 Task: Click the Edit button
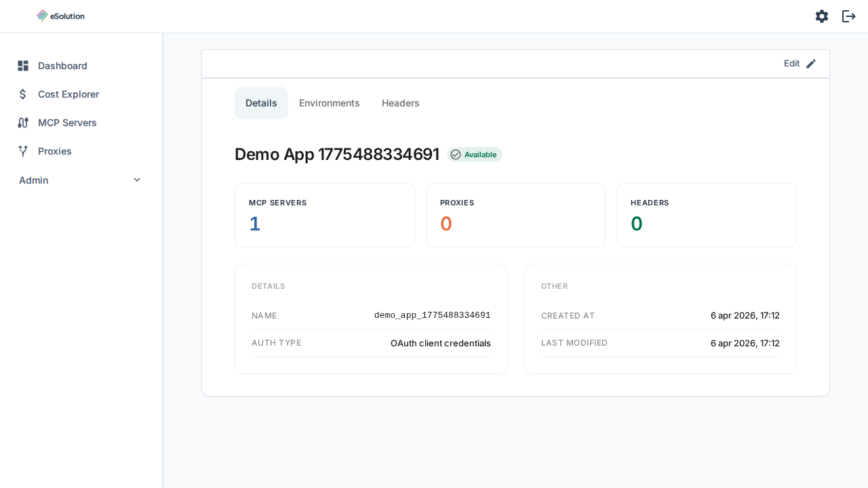[800, 64]
